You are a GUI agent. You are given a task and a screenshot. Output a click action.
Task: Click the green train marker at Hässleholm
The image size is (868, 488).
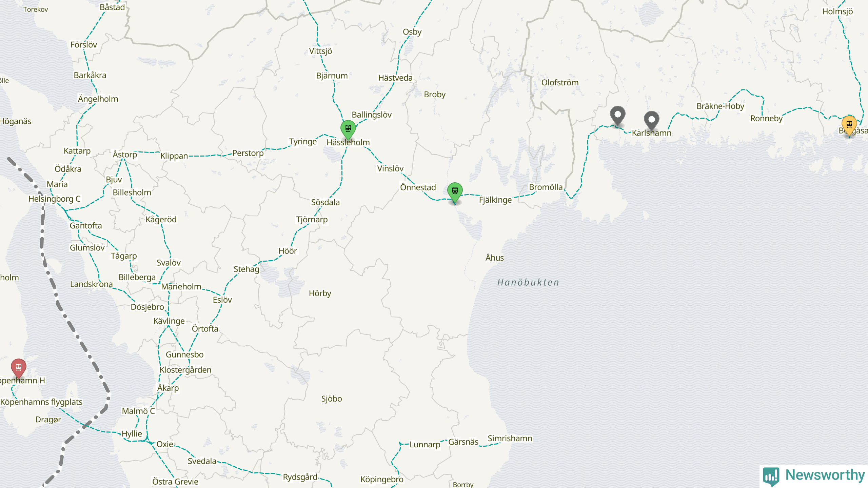click(348, 129)
